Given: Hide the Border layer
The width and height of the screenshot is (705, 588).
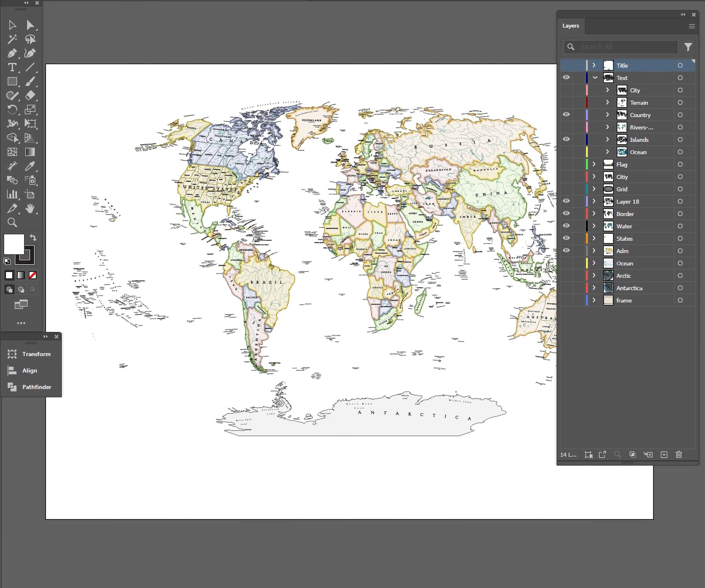Looking at the screenshot, I should pos(566,213).
